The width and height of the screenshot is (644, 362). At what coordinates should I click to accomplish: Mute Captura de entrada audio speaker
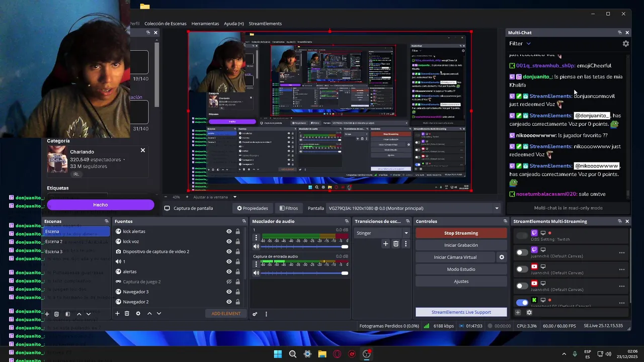click(256, 273)
